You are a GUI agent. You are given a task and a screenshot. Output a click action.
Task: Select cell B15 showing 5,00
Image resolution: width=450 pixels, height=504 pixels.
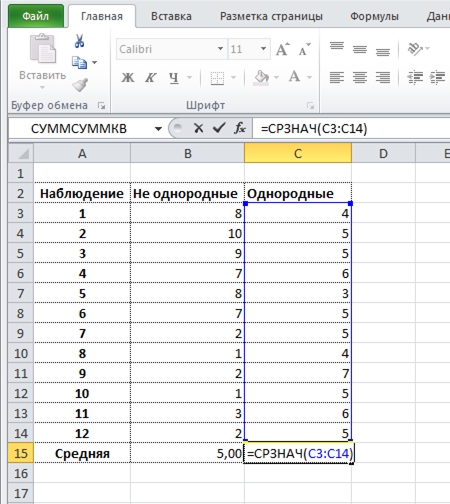tap(187, 453)
